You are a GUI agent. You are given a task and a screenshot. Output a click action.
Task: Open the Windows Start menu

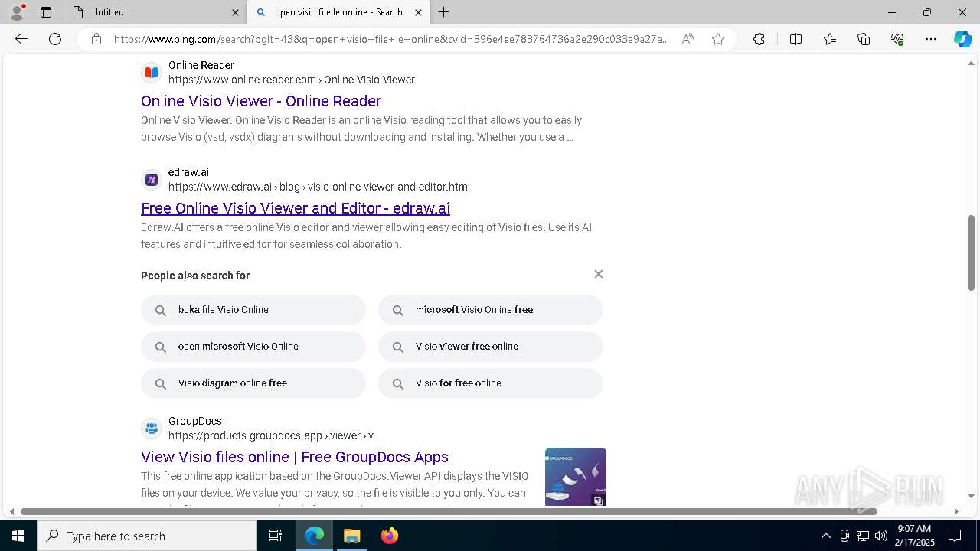point(18,536)
